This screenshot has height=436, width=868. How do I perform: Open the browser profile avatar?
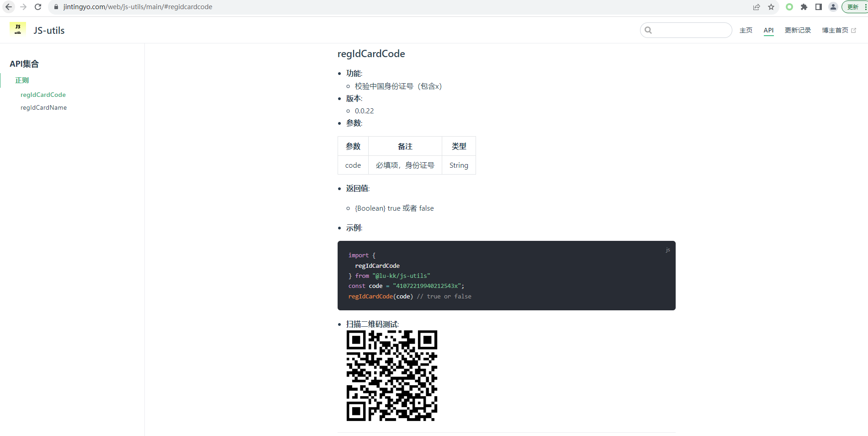tap(833, 7)
